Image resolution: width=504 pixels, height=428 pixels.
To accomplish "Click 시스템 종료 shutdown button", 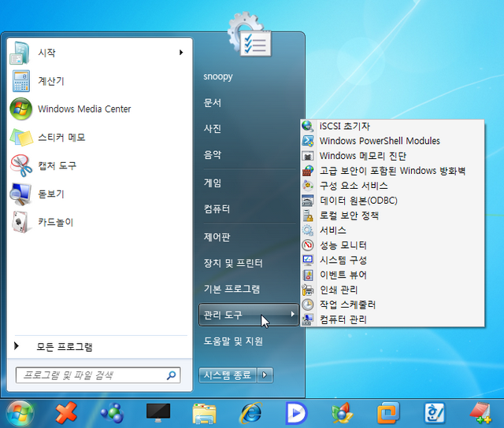I will pyautogui.click(x=228, y=375).
